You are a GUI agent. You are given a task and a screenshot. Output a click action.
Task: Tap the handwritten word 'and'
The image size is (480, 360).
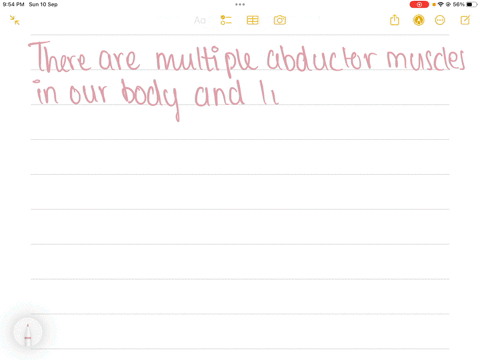click(220, 94)
